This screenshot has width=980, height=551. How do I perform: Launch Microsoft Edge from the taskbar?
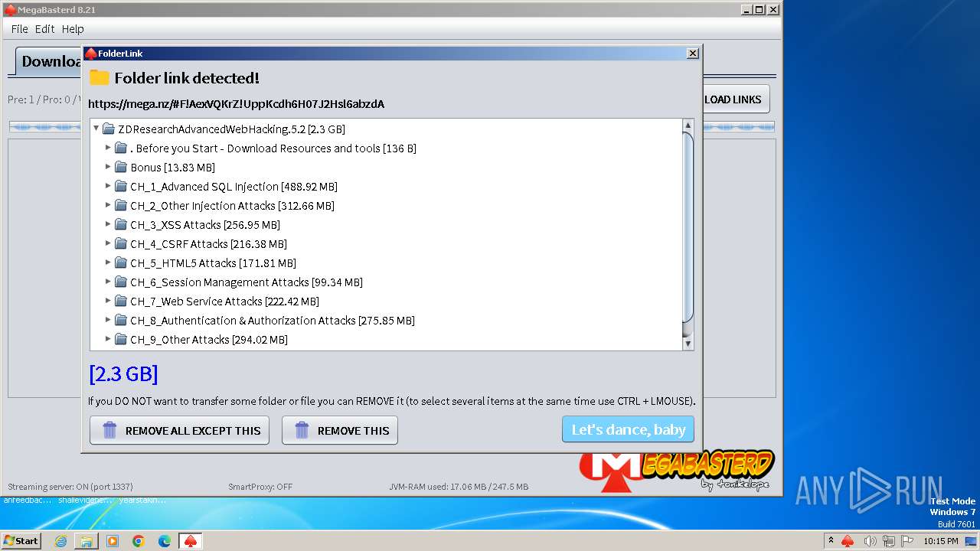pyautogui.click(x=165, y=541)
